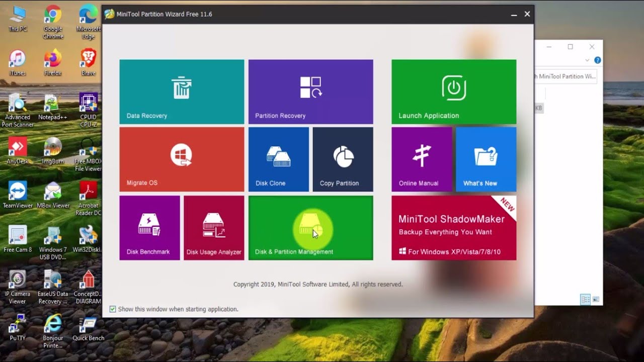Viewport: 644px width, 362px height.
Task: Click the MiniTool logo in title bar
Action: click(x=109, y=14)
